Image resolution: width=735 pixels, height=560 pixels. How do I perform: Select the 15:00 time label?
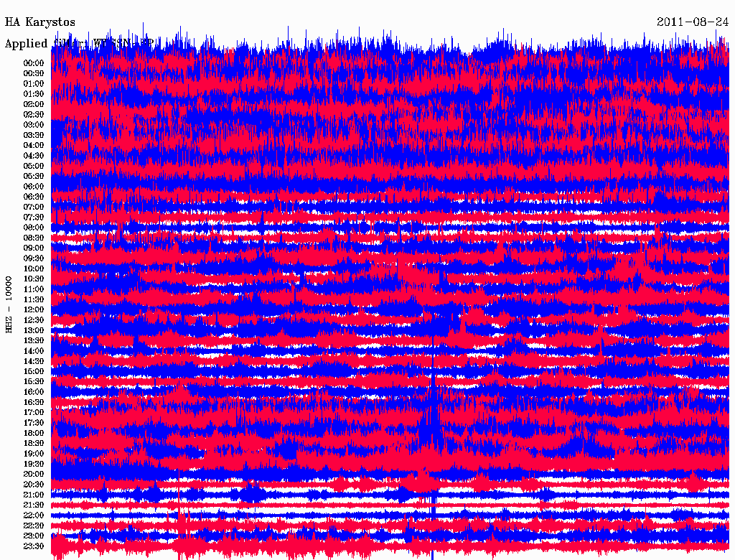click(x=34, y=371)
